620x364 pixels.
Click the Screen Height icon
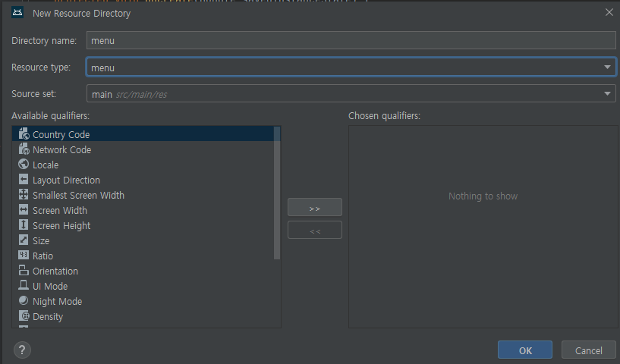point(24,225)
